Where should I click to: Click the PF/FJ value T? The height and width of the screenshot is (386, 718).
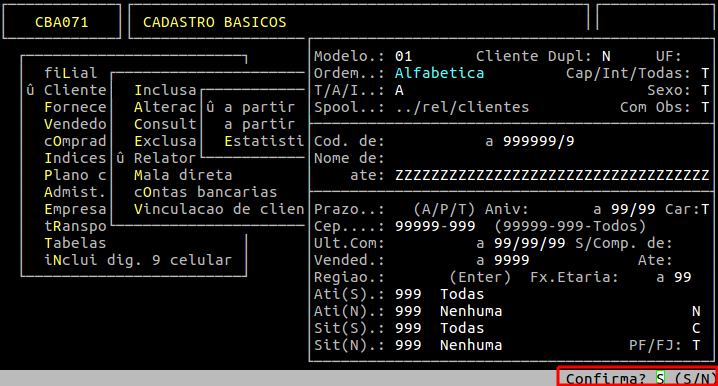(696, 345)
